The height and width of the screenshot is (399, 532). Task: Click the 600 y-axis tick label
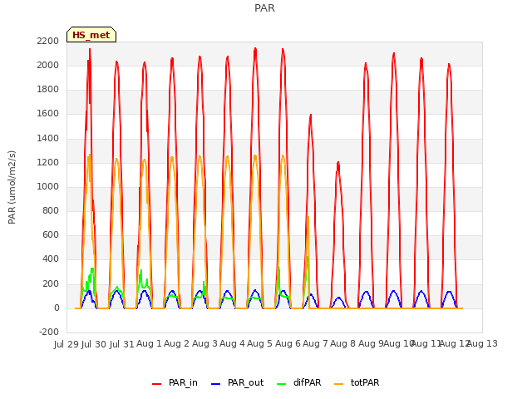[x=51, y=234]
